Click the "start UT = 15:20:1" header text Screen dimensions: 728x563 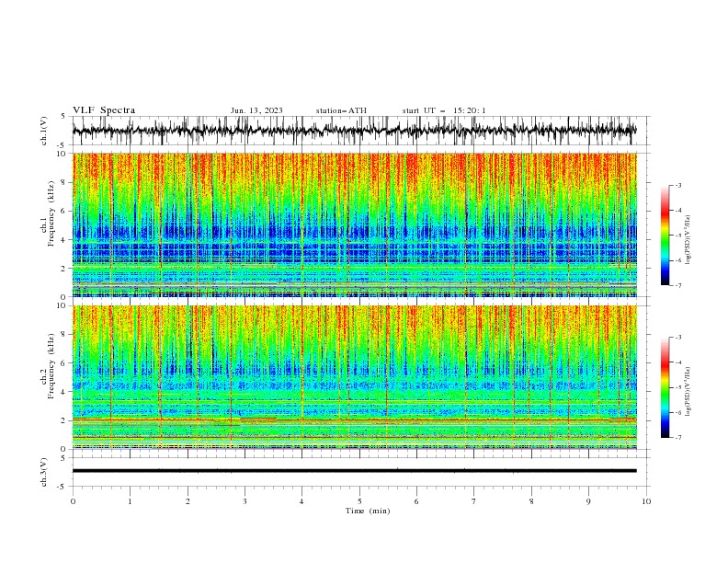click(x=444, y=110)
